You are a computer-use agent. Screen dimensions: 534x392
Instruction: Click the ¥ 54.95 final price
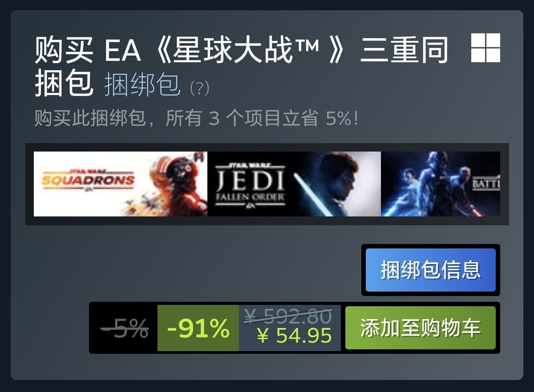295,336
